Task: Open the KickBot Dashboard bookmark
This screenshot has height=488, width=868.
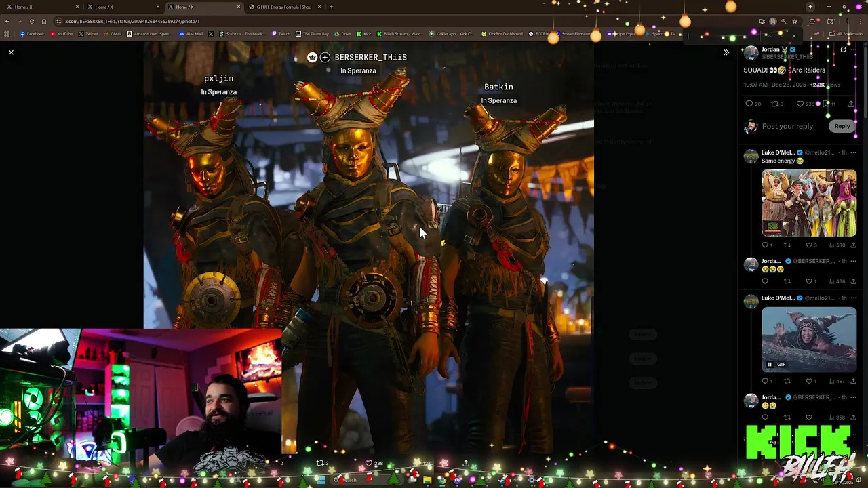Action: pyautogui.click(x=502, y=34)
